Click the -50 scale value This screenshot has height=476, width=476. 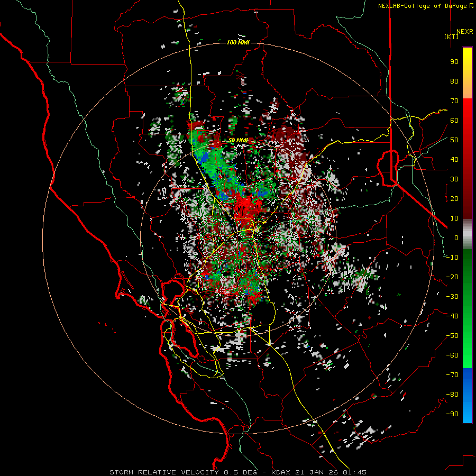click(452, 336)
